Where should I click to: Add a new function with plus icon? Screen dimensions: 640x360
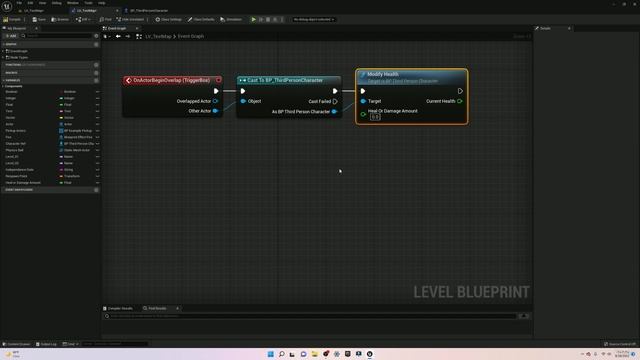point(96,65)
